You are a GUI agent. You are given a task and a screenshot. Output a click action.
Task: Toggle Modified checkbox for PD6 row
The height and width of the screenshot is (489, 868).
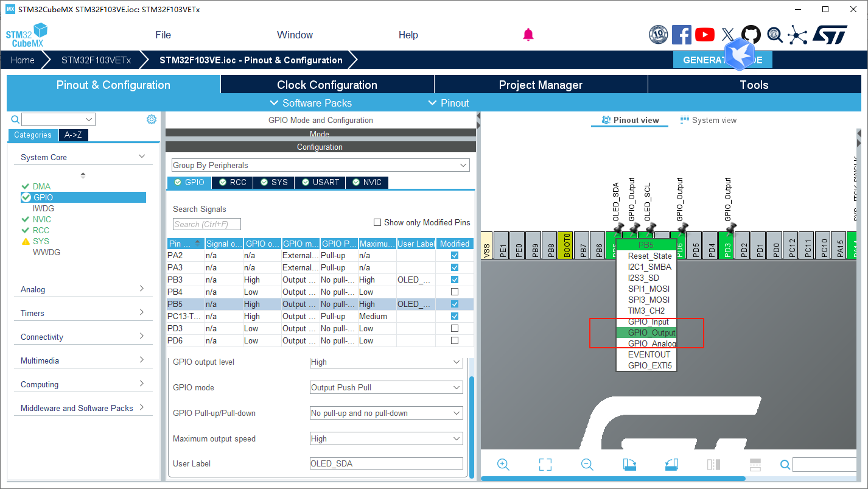coord(454,340)
